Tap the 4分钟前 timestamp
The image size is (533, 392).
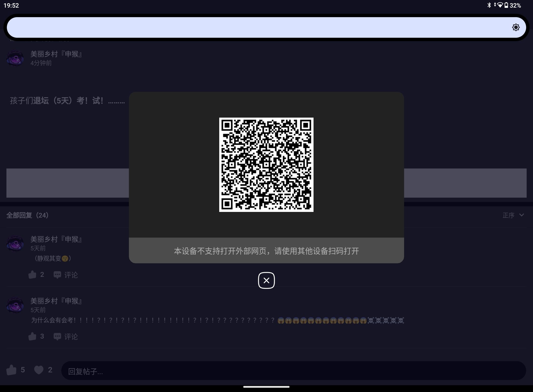point(41,63)
